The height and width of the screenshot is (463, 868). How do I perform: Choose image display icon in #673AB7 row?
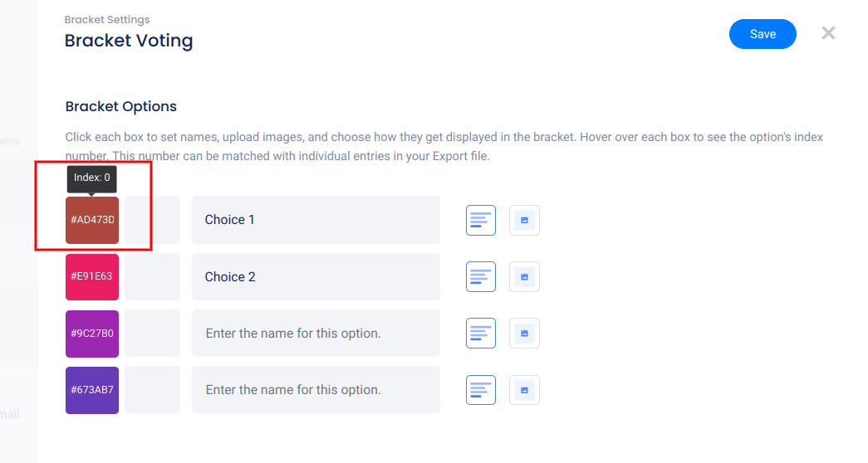(524, 390)
